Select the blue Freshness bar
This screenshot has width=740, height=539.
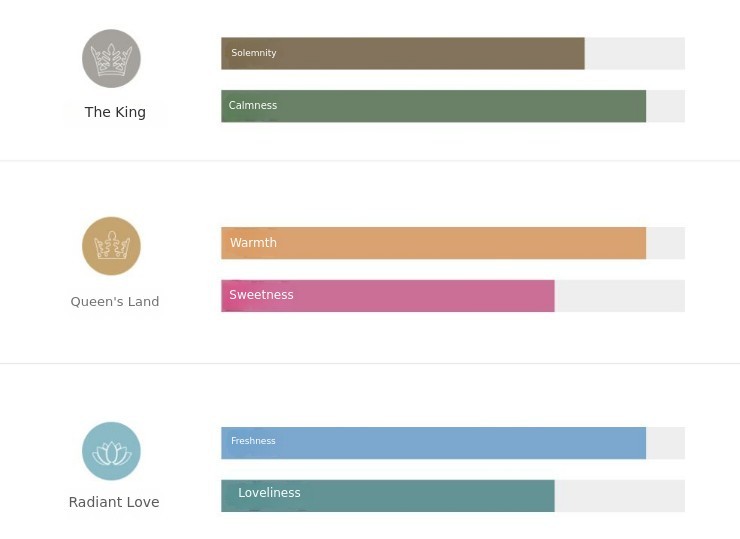click(x=433, y=443)
